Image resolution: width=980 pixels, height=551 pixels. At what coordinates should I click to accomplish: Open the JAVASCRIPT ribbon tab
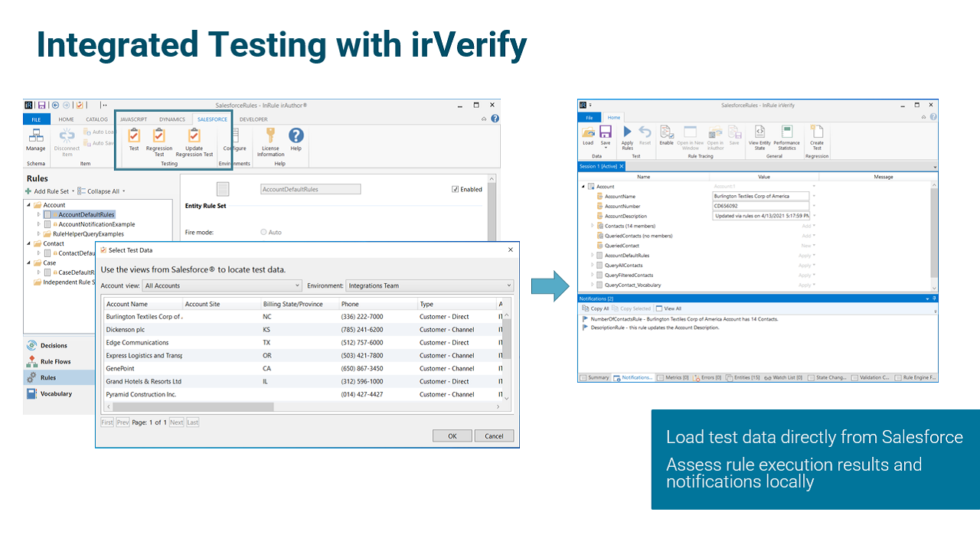click(133, 119)
